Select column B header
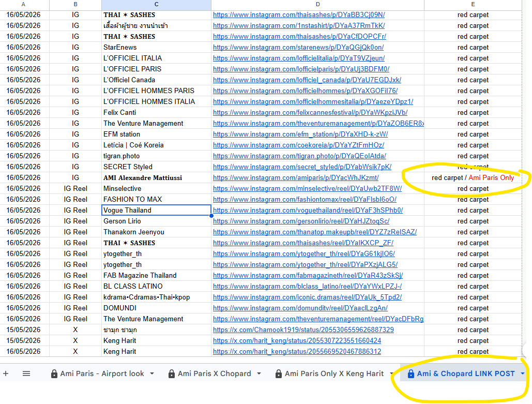 point(75,5)
